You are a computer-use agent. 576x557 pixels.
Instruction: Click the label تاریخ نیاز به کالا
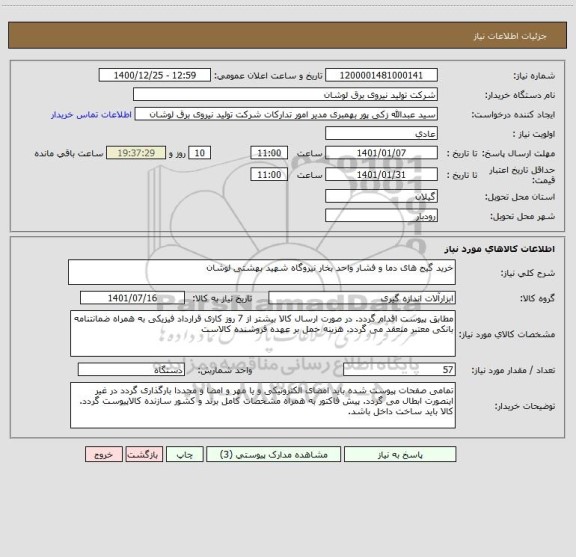(222, 299)
